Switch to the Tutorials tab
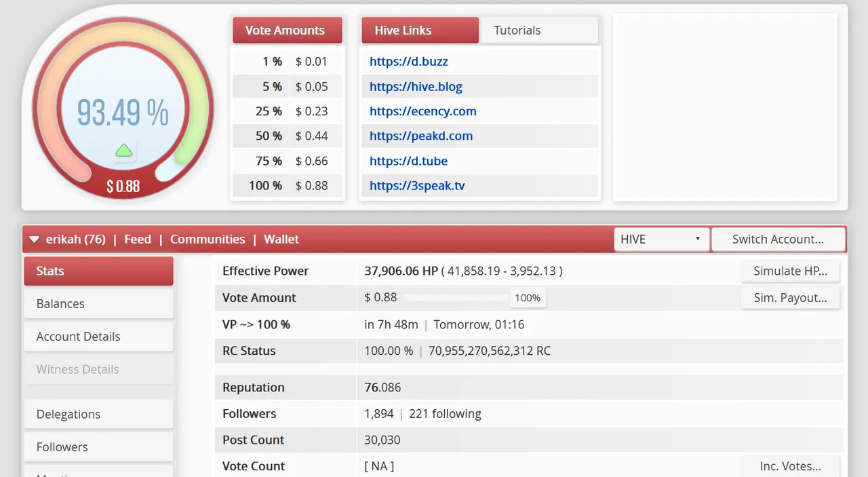This screenshot has height=477, width=868. [x=539, y=31]
